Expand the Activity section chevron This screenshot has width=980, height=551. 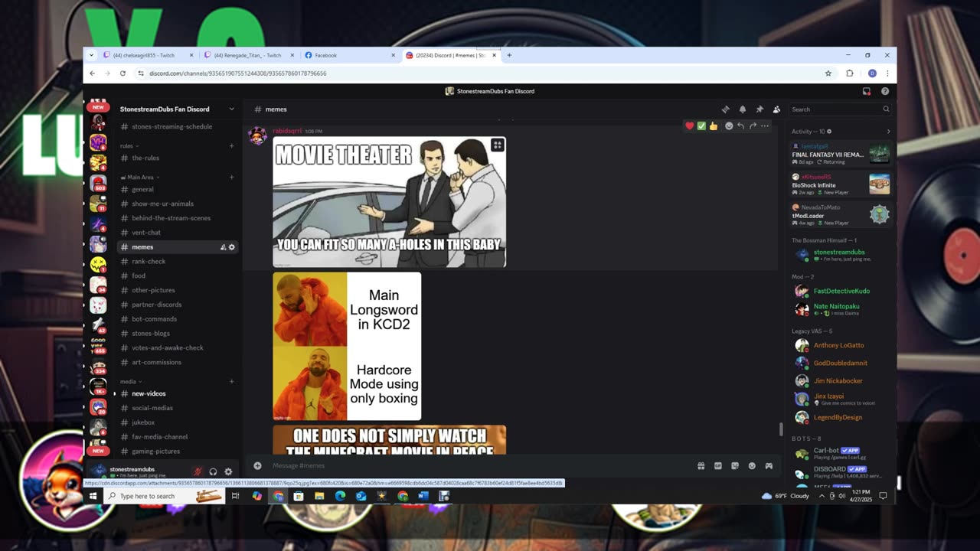(888, 132)
